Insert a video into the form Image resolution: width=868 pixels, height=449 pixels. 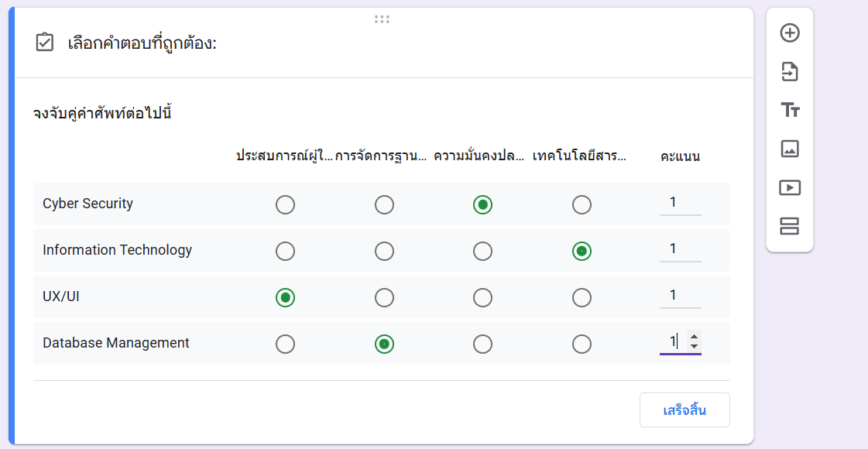pos(791,187)
